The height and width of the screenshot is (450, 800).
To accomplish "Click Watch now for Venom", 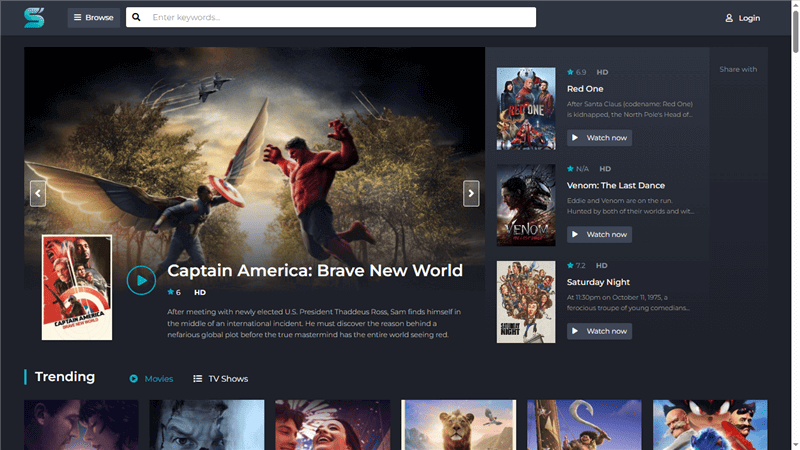I will pos(599,234).
